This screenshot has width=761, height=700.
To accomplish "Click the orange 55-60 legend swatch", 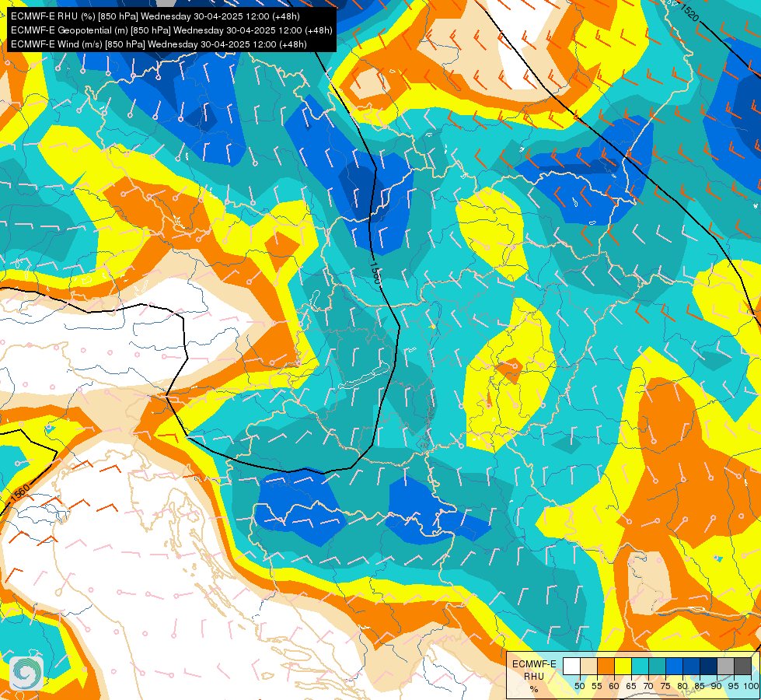I will [606, 666].
